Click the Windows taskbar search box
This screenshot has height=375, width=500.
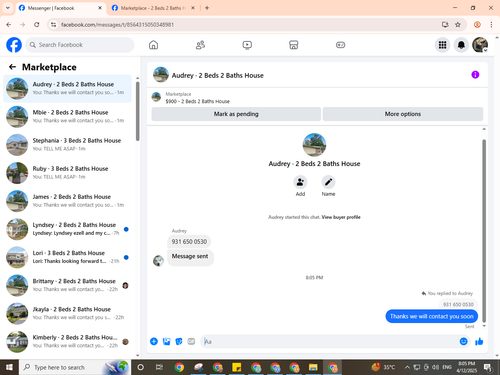pyautogui.click(x=75, y=367)
